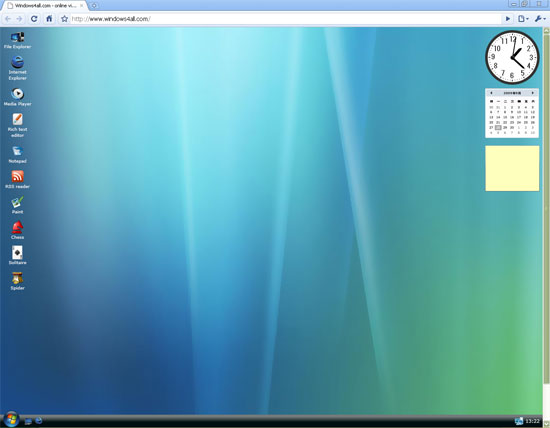550x428 pixels.
Task: Close the Windows4all.com tab
Action: pyautogui.click(x=81, y=6)
